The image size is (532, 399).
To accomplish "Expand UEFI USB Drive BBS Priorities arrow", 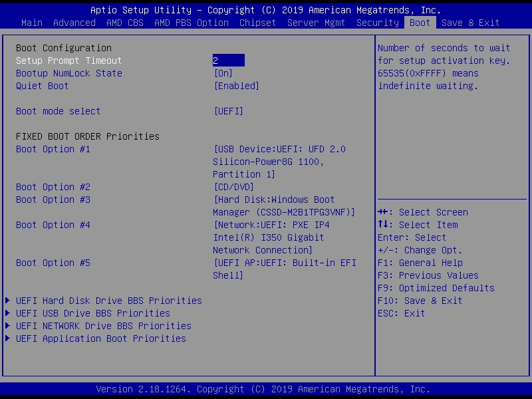I will pyautogui.click(x=7, y=313).
